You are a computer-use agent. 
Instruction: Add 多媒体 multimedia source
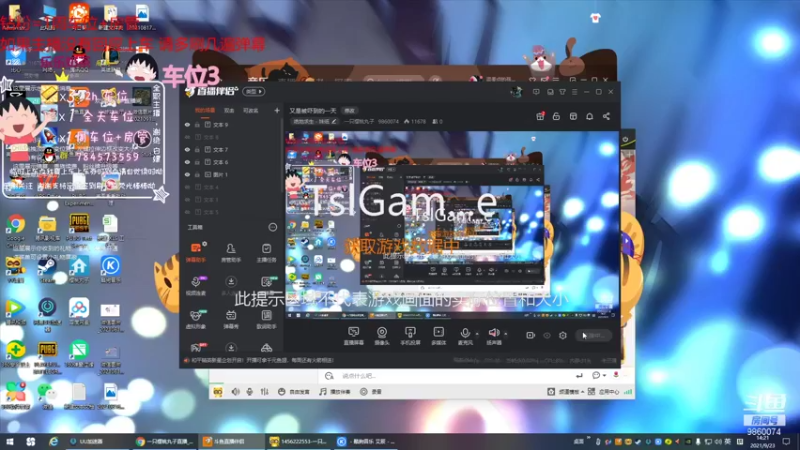(x=439, y=336)
